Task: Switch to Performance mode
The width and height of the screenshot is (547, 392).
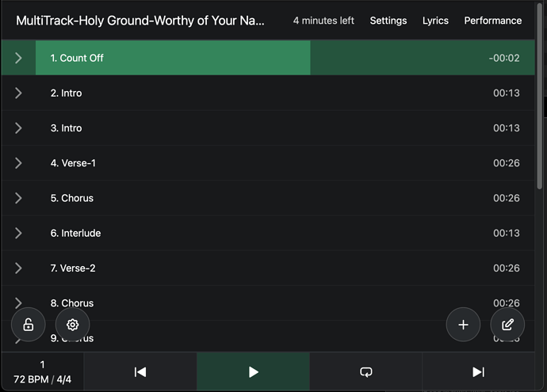Action: pyautogui.click(x=492, y=21)
